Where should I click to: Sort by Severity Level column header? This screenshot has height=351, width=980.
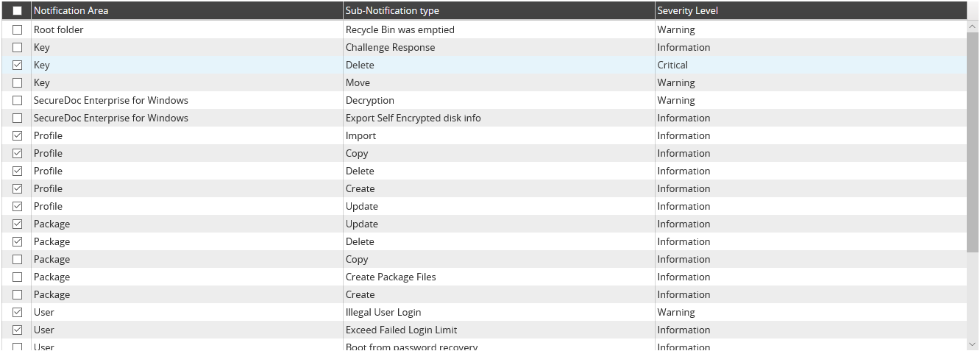811,11
